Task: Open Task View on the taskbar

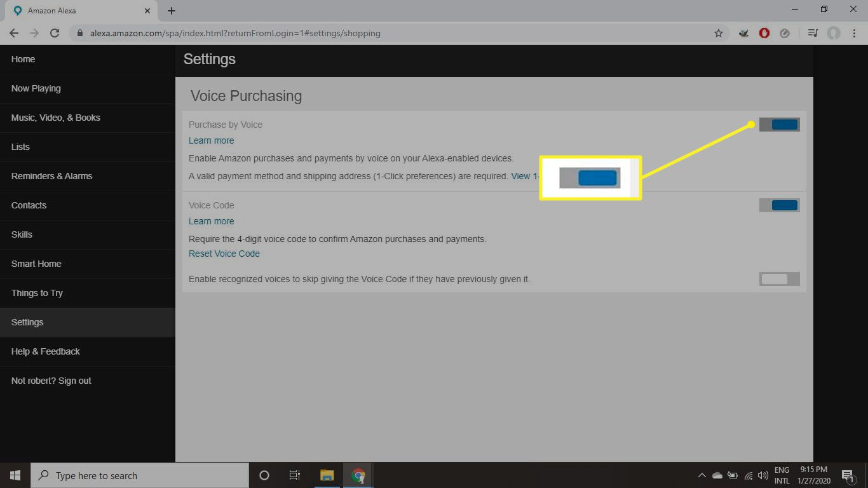Action: pyautogui.click(x=295, y=475)
